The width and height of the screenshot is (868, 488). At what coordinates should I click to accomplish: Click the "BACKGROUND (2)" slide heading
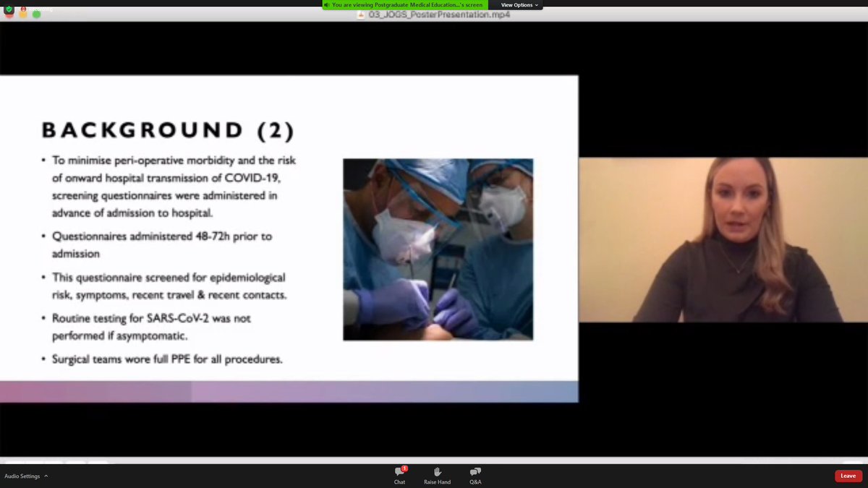[x=168, y=131]
